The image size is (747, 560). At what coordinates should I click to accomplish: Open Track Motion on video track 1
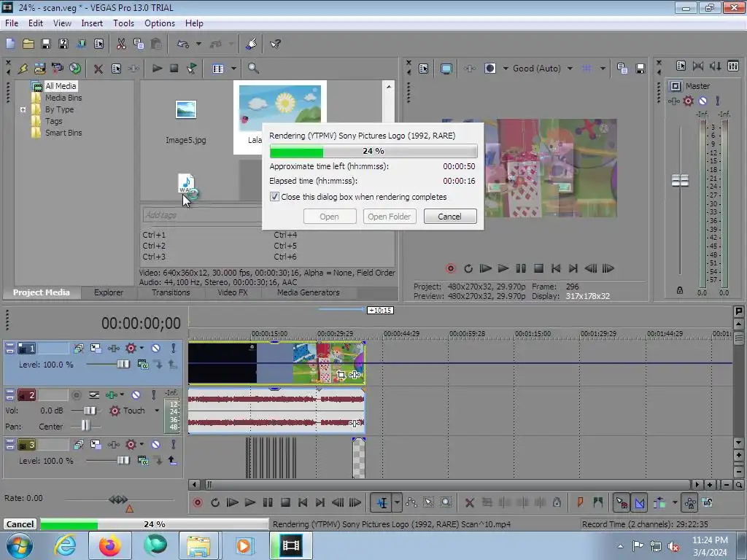coord(96,348)
